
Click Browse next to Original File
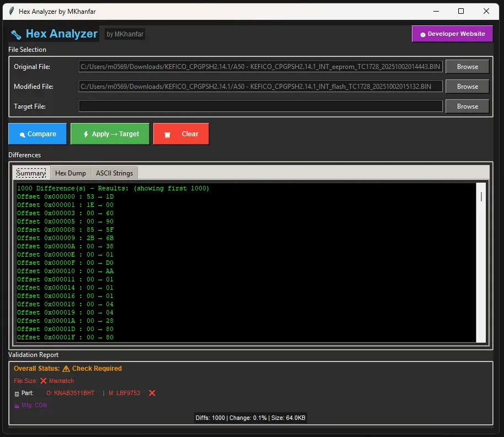click(467, 66)
